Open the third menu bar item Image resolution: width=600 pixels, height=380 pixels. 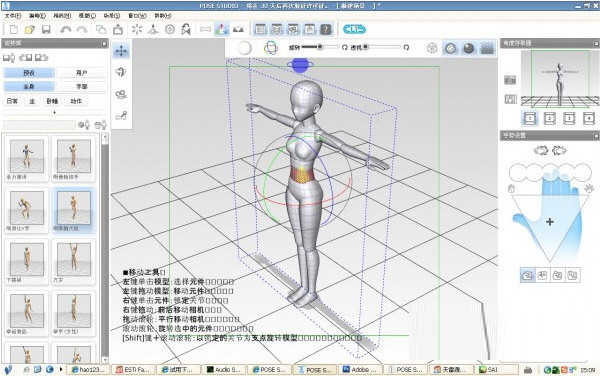coord(62,16)
